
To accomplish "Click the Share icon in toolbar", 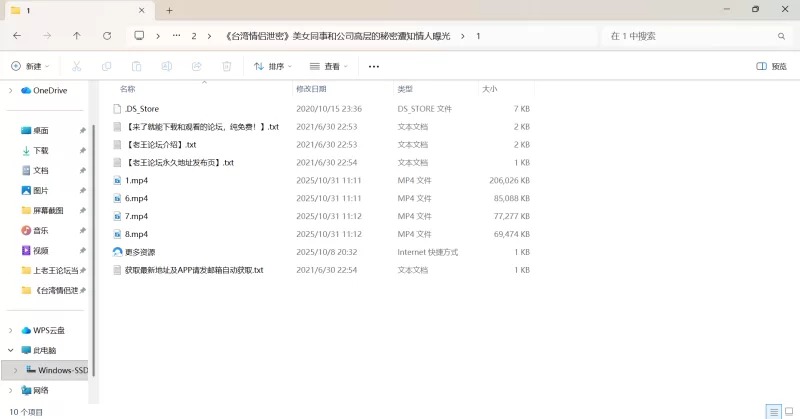I will click(x=196, y=67).
